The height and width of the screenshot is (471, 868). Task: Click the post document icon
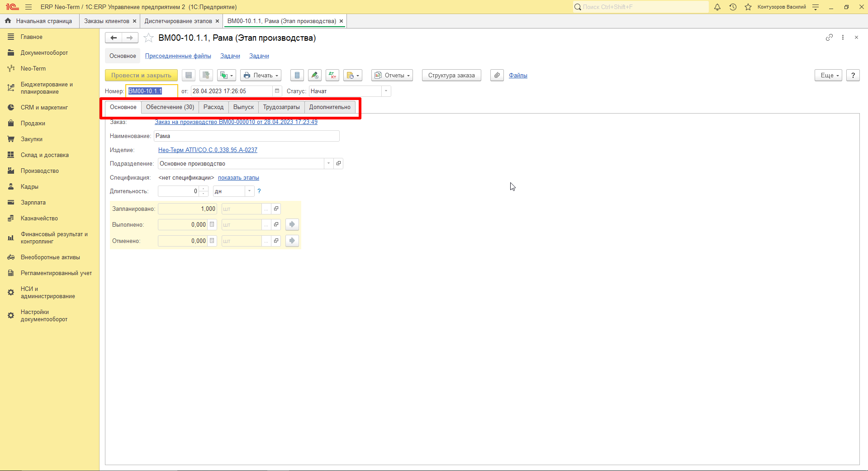206,76
